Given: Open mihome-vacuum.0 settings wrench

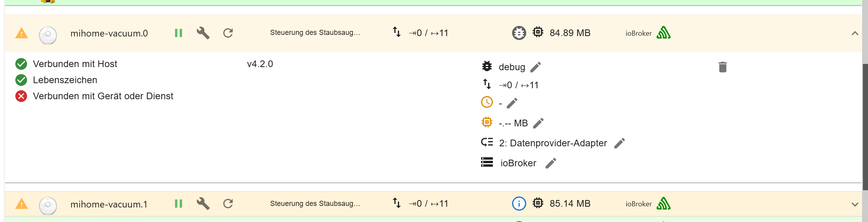Looking at the screenshot, I should [x=203, y=33].
